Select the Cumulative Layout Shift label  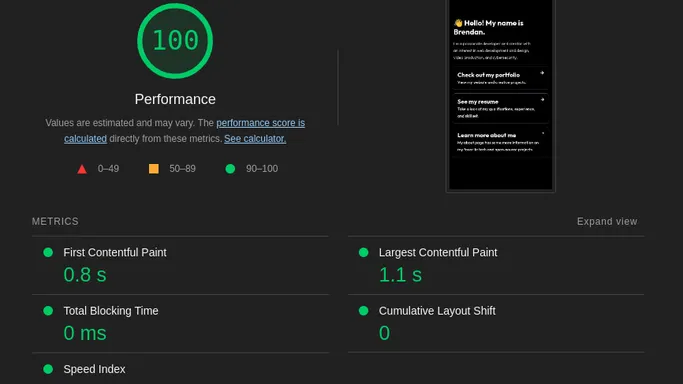tap(437, 311)
